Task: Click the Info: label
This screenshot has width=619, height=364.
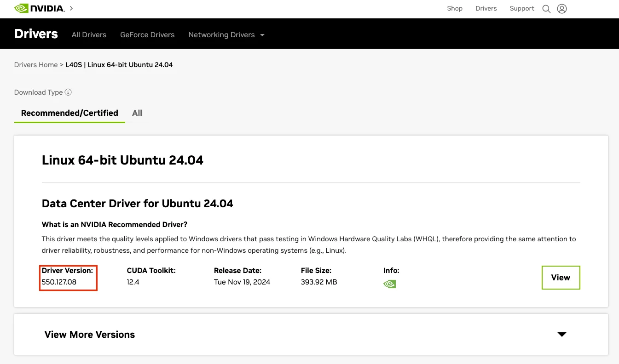Action: coord(391,271)
